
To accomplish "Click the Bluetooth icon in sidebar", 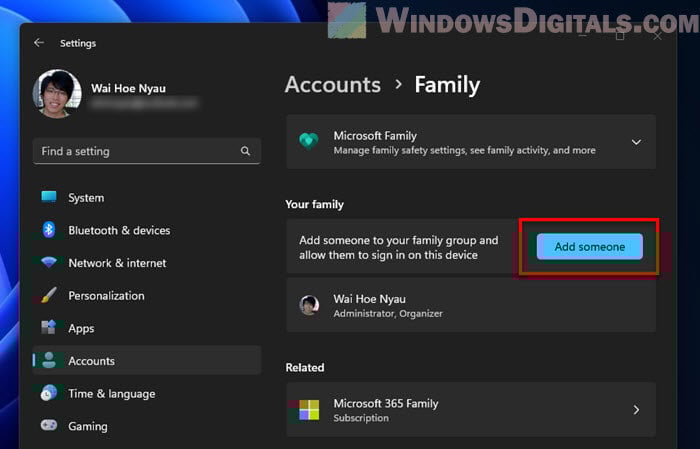I will click(x=49, y=230).
